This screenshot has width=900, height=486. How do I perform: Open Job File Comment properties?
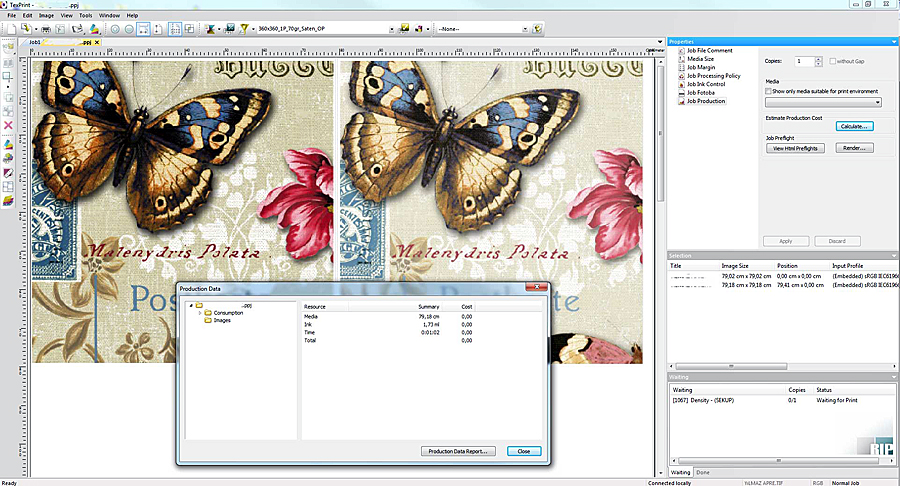709,50
